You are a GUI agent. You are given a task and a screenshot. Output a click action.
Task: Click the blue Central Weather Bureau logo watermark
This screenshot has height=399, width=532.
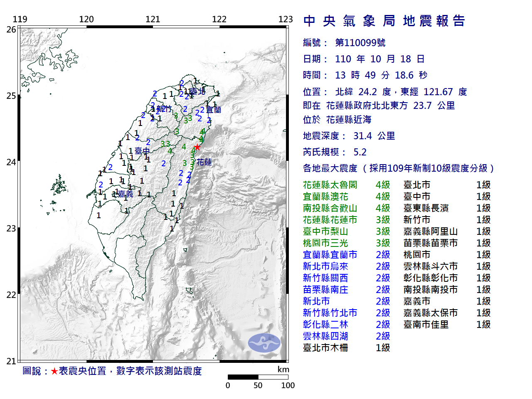coord(264,343)
